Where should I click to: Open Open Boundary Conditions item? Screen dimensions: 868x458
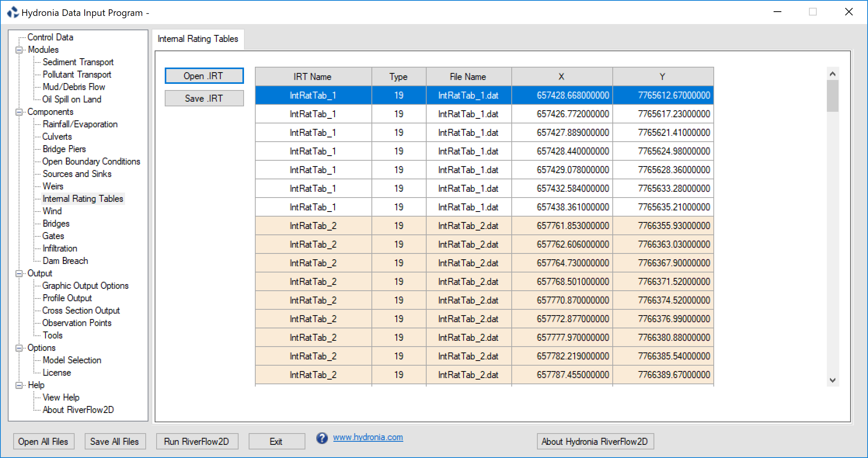91,161
